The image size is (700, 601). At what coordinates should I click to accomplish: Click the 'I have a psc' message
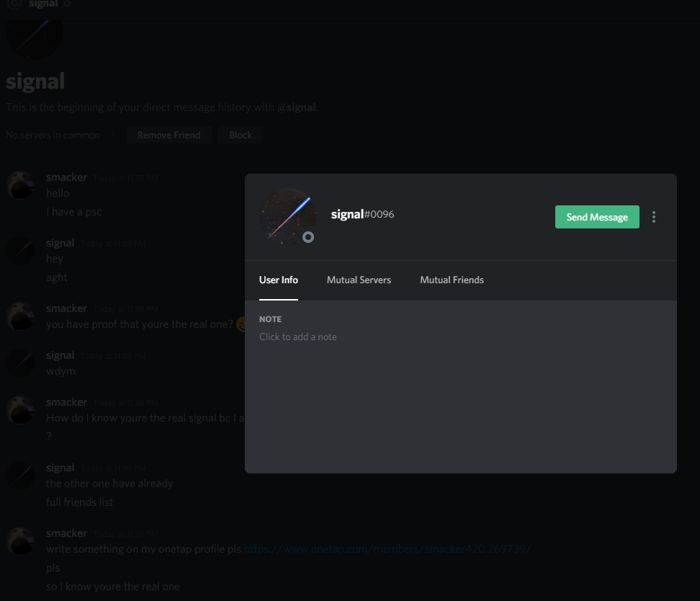click(74, 212)
